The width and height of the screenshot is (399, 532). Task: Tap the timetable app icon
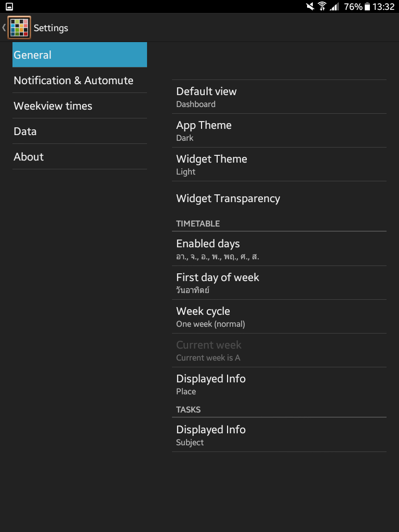[x=19, y=28]
